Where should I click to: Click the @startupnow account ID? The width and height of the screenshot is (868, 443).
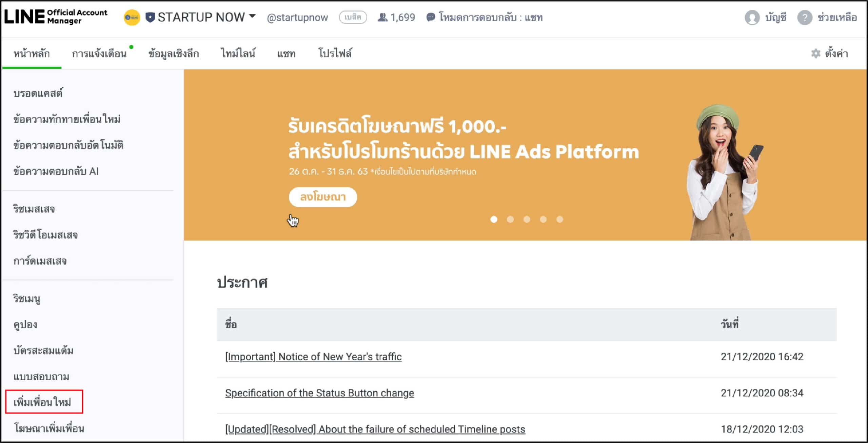click(x=297, y=18)
